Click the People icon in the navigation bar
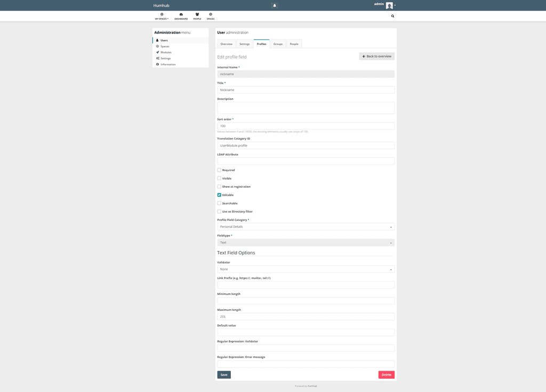The height and width of the screenshot is (392, 546). click(197, 16)
